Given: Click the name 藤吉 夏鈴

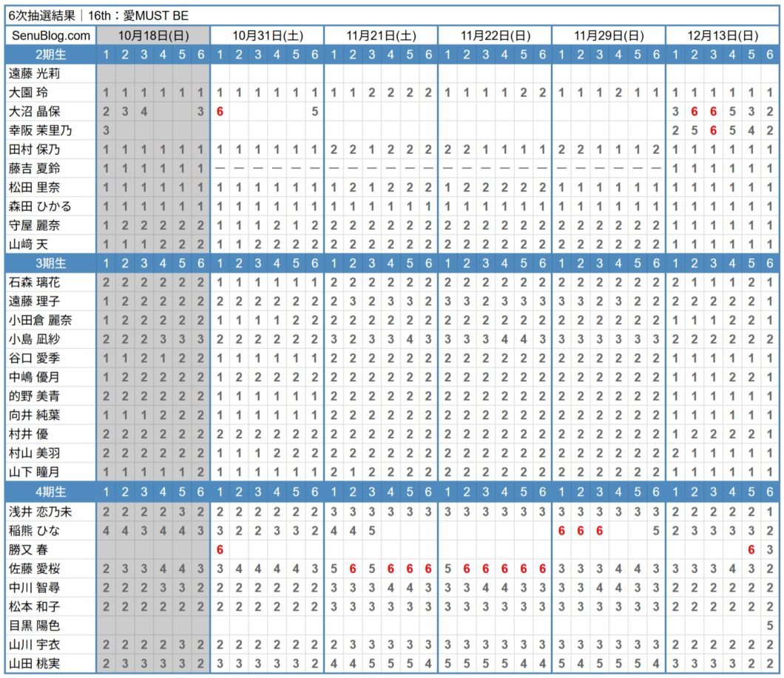Looking at the screenshot, I should click(35, 169).
